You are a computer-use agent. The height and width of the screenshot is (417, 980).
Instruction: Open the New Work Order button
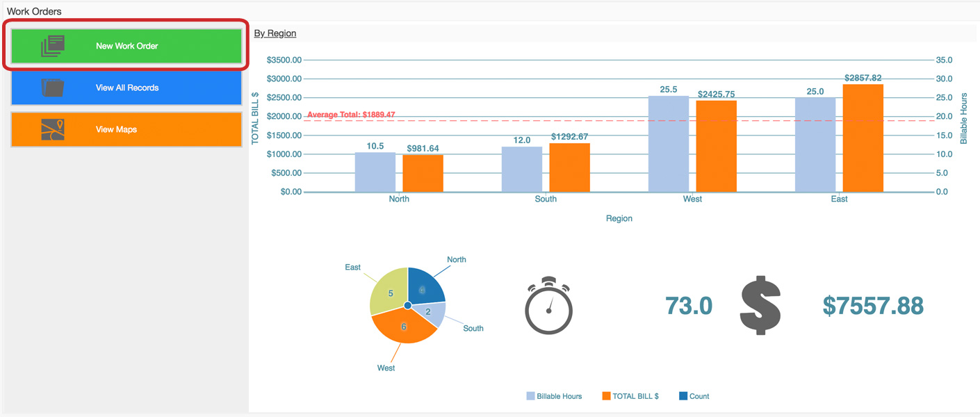[126, 46]
